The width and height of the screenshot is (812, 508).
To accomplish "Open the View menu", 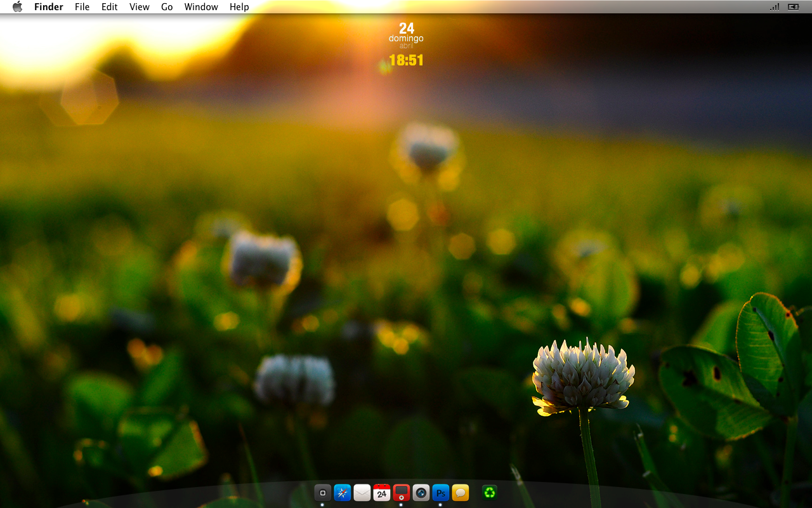I will [x=140, y=7].
